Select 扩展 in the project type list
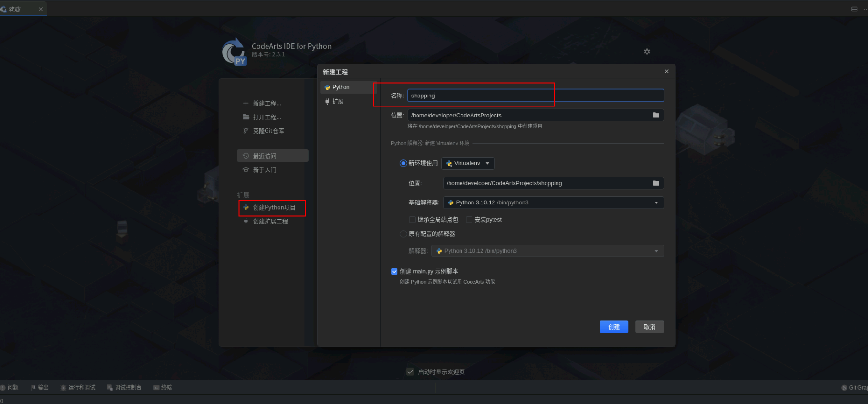The image size is (868, 404). [349, 102]
